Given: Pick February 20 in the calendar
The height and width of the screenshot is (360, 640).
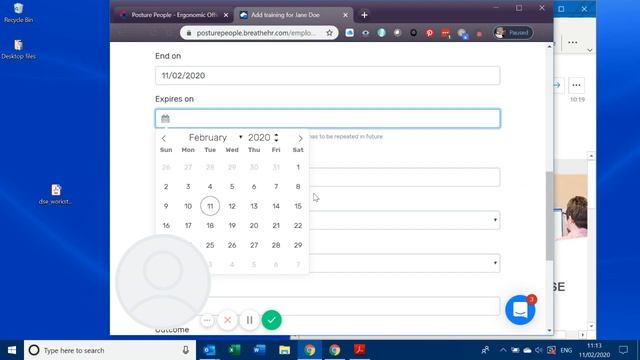Looking at the screenshot, I should point(254,226).
